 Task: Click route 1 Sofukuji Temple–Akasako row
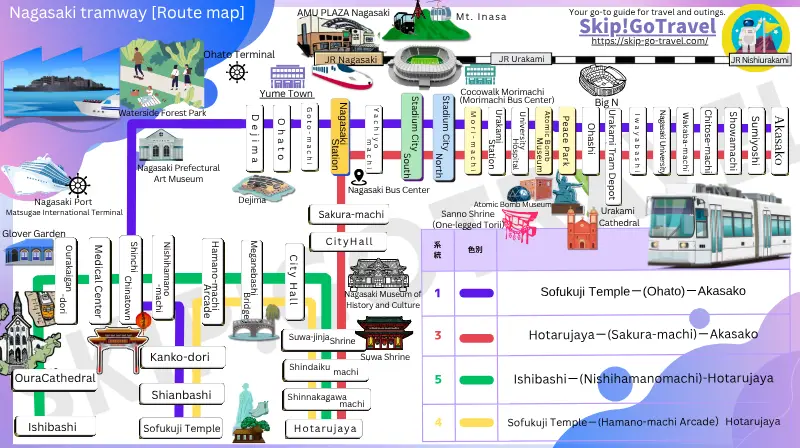606,293
